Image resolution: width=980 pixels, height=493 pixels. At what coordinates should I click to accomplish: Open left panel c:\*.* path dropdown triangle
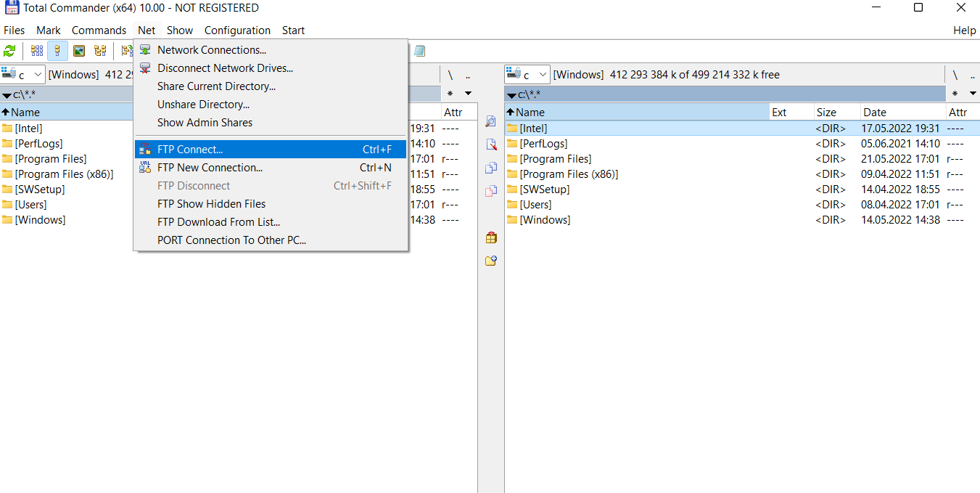pyautogui.click(x=7, y=95)
